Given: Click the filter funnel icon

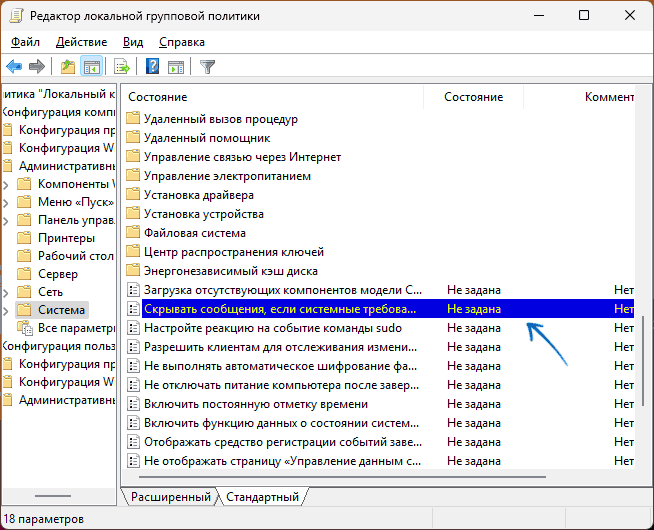Looking at the screenshot, I should point(207,67).
